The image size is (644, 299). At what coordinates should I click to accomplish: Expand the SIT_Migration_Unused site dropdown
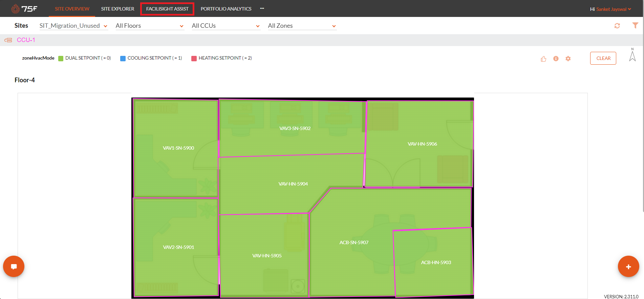click(73, 26)
